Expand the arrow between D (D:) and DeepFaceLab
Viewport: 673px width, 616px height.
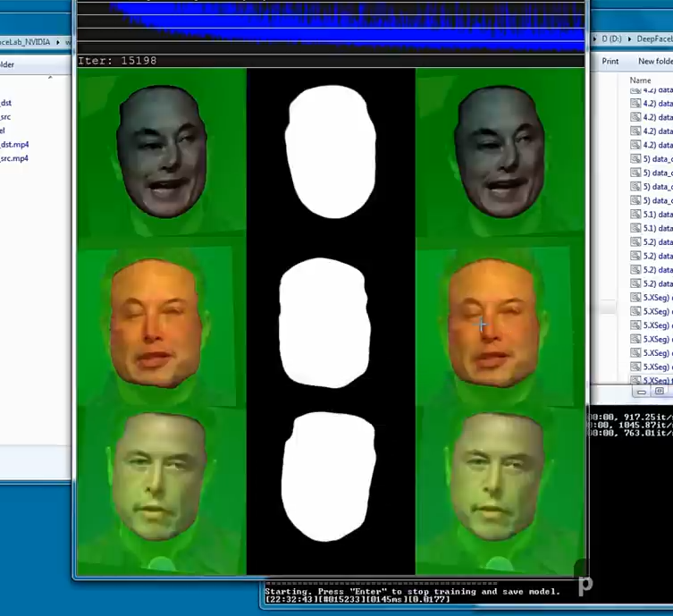click(x=629, y=39)
